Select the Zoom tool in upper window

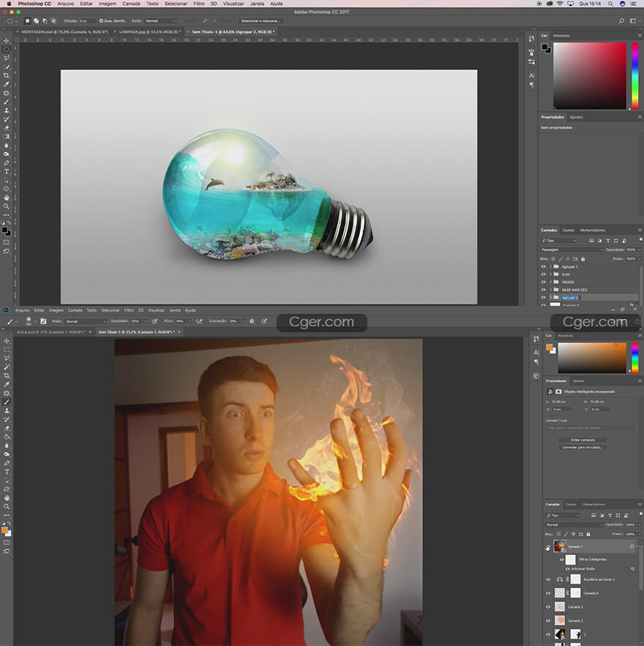(6, 206)
